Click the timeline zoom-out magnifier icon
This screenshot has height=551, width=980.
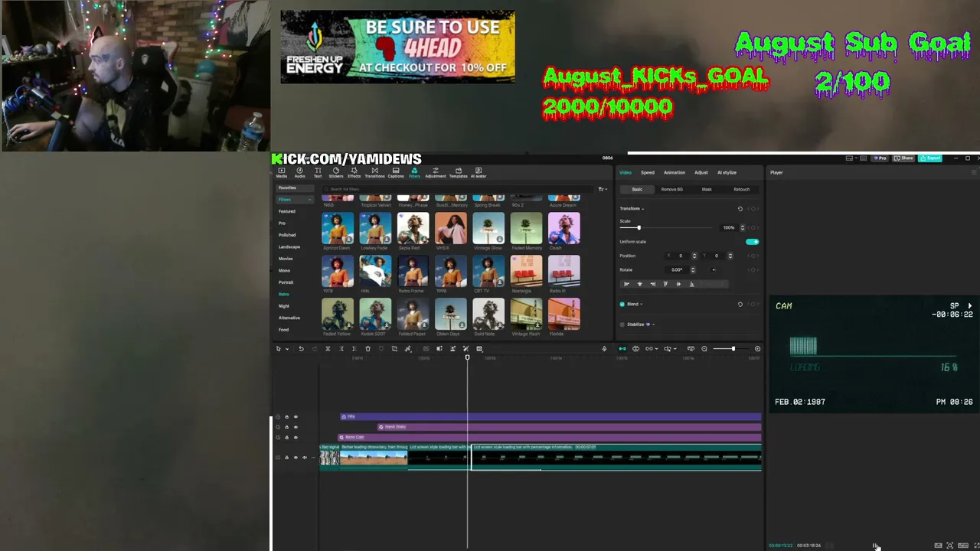tap(704, 349)
